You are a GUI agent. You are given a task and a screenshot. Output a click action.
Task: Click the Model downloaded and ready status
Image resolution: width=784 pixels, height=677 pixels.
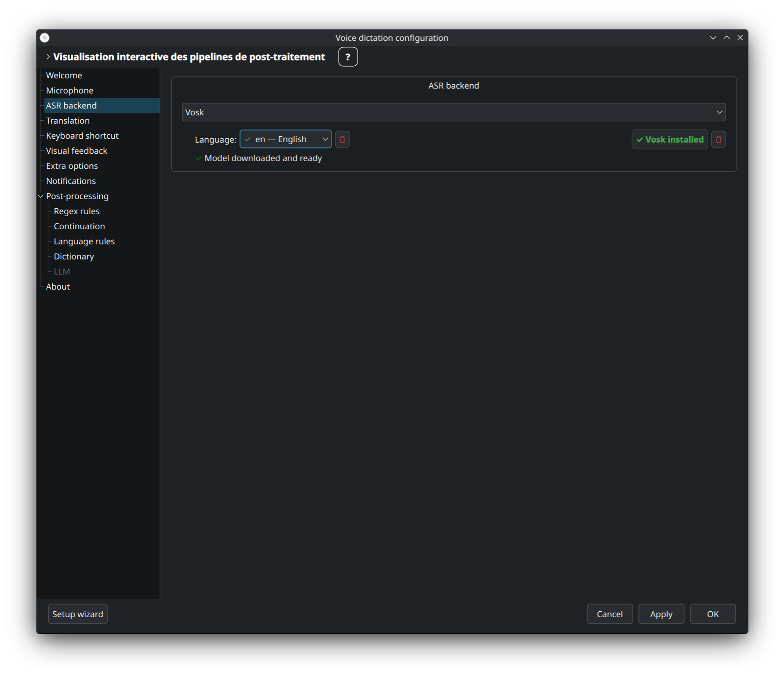263,158
